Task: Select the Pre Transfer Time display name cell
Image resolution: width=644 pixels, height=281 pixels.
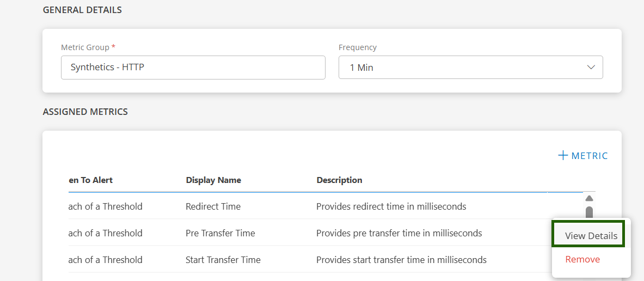Action: point(220,233)
